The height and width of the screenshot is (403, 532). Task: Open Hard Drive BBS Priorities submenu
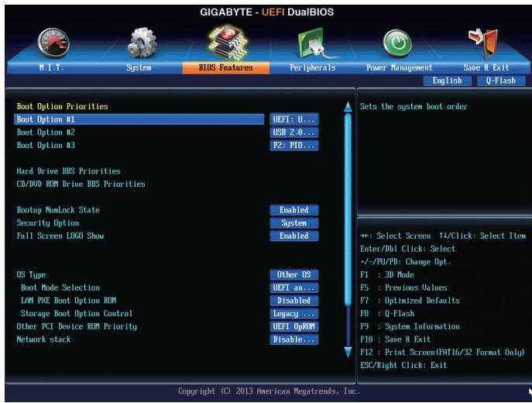pyautogui.click(x=69, y=171)
